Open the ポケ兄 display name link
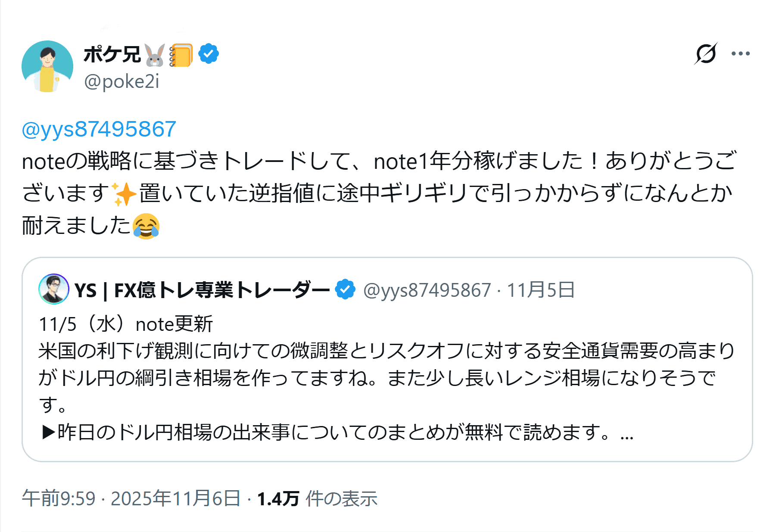The width and height of the screenshot is (773, 532). coord(112,55)
